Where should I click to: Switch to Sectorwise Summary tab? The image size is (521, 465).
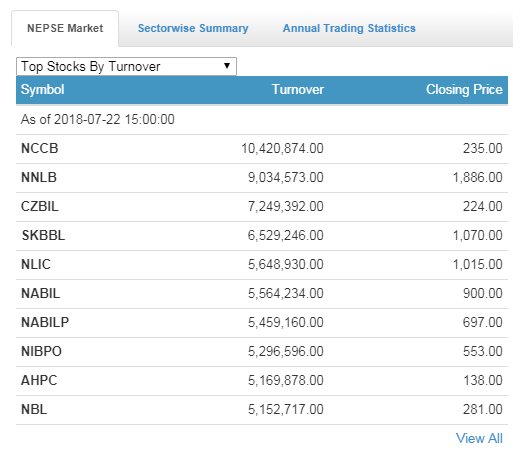coord(193,28)
